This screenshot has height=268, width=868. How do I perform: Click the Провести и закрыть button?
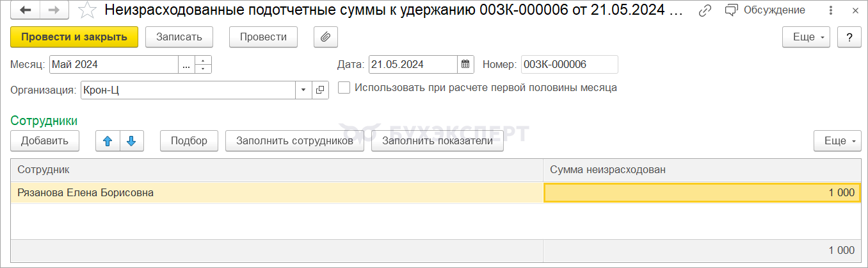(74, 37)
